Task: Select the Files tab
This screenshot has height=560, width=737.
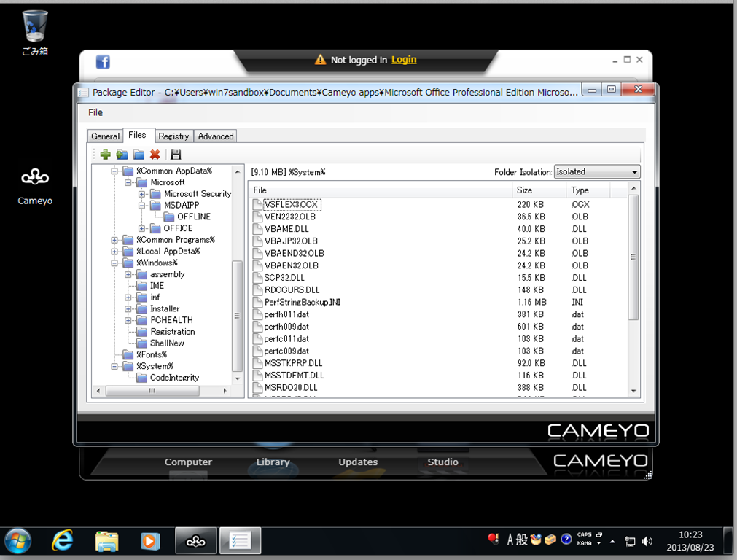Action: pyautogui.click(x=137, y=135)
